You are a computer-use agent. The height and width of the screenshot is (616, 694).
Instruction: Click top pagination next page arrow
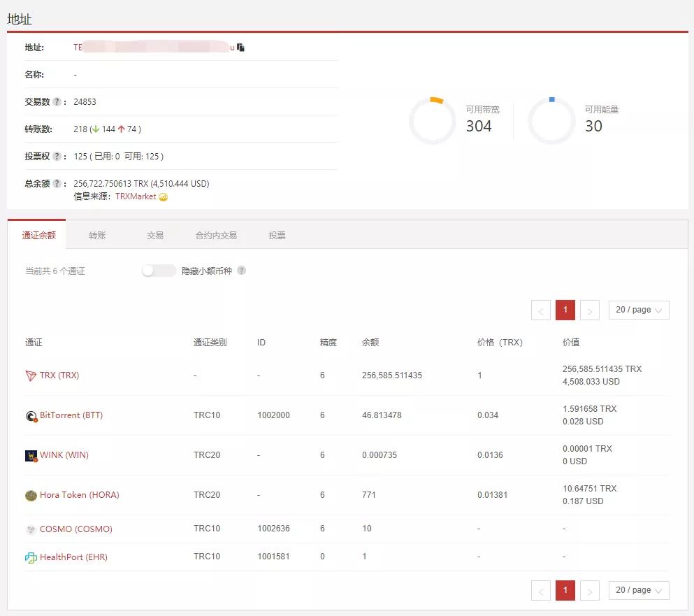click(590, 310)
